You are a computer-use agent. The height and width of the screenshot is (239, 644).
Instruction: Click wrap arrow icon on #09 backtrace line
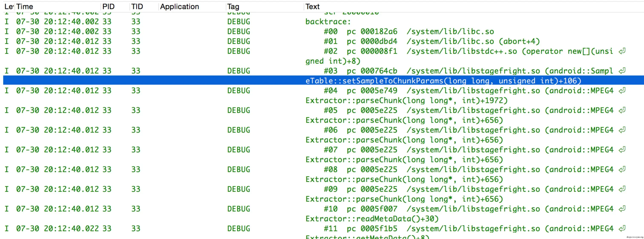tap(622, 189)
